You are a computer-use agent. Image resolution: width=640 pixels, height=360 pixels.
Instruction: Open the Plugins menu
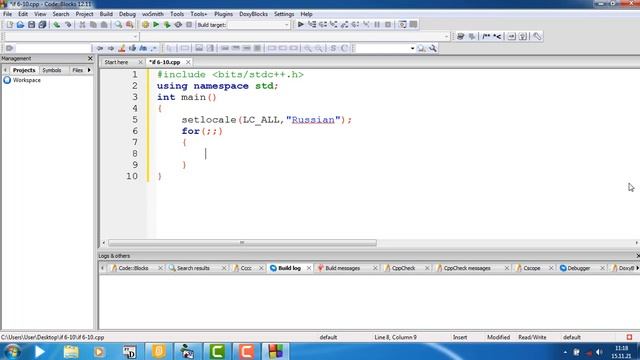(223, 14)
